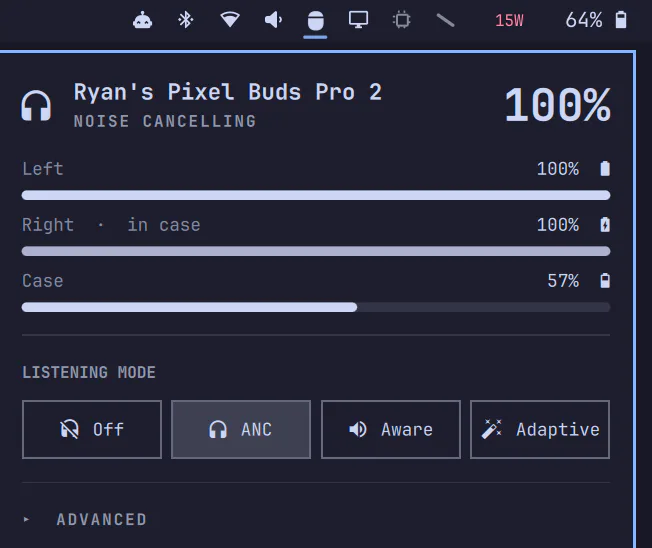Click the diagonal slash icon in the bar

click(x=445, y=20)
